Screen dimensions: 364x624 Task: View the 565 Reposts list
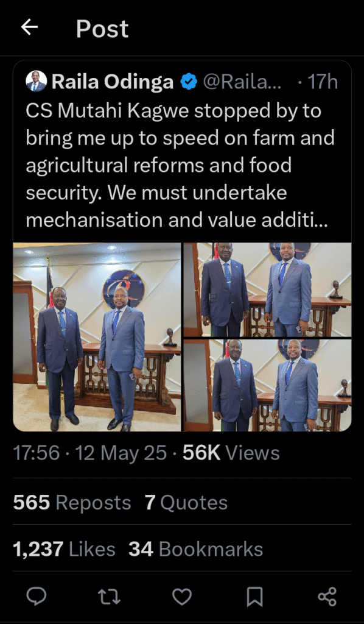72,503
